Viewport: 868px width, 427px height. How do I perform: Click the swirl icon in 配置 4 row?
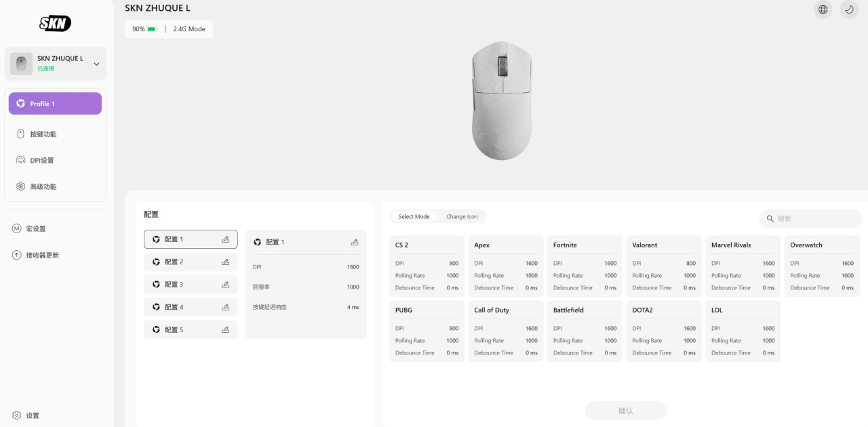click(156, 307)
